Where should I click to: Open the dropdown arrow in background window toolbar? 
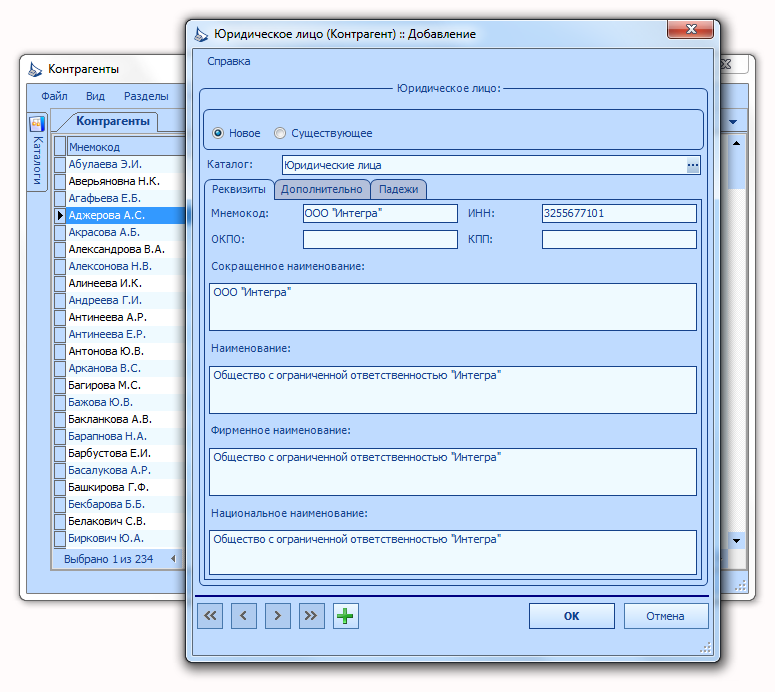tap(733, 122)
